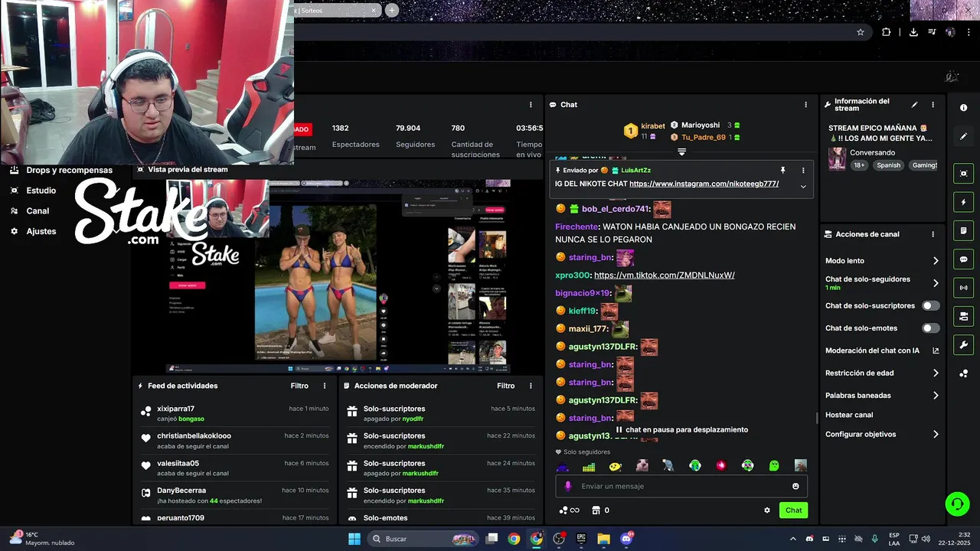Open a new browser tab
The width and height of the screenshot is (980, 551).
[x=392, y=11]
